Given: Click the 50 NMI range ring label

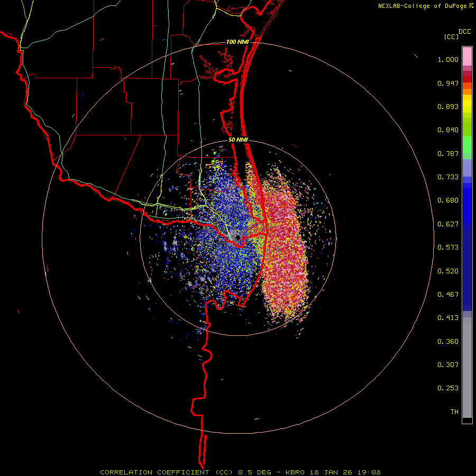Looking at the screenshot, I should pos(238,140).
